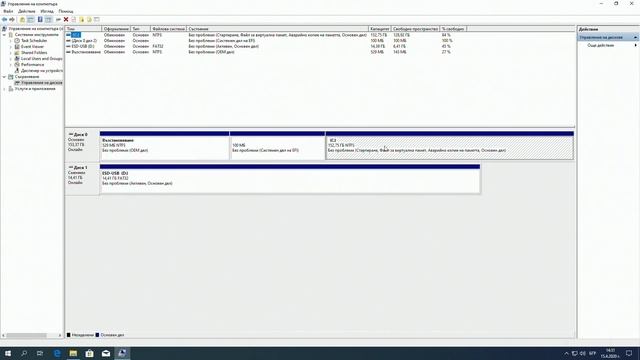Viewport: 640px width, 360px height.
Task: Click the last icon at the toolbar's right end
Action: pos(97,20)
